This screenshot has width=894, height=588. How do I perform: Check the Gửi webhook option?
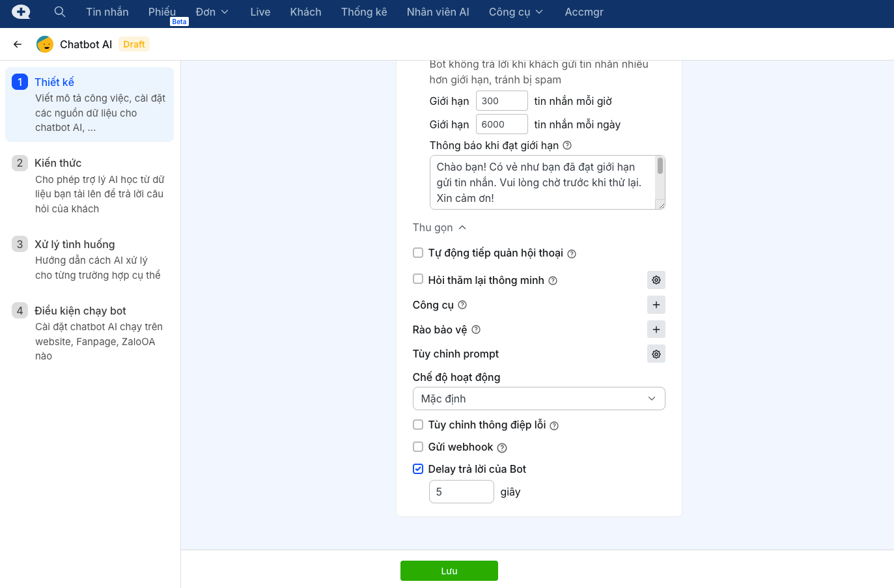tap(418, 447)
